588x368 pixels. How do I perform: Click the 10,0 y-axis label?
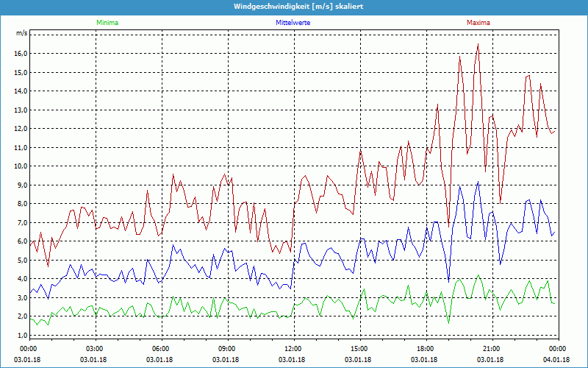[21, 166]
